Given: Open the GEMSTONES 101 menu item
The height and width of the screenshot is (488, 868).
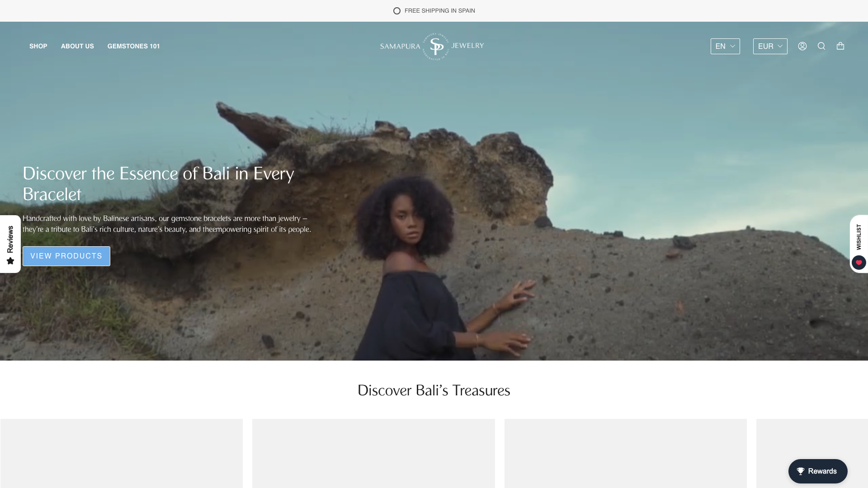Looking at the screenshot, I should tap(134, 46).
